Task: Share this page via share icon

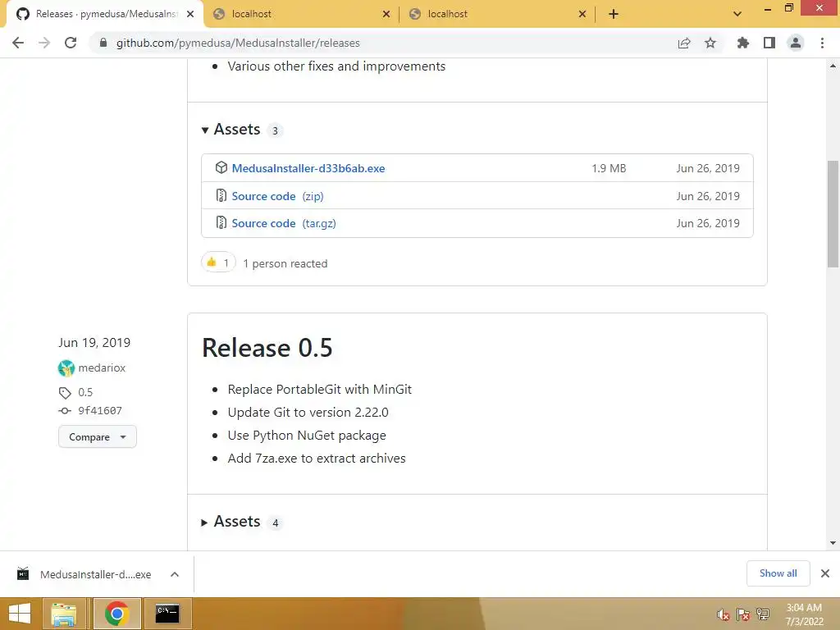Action: click(684, 43)
